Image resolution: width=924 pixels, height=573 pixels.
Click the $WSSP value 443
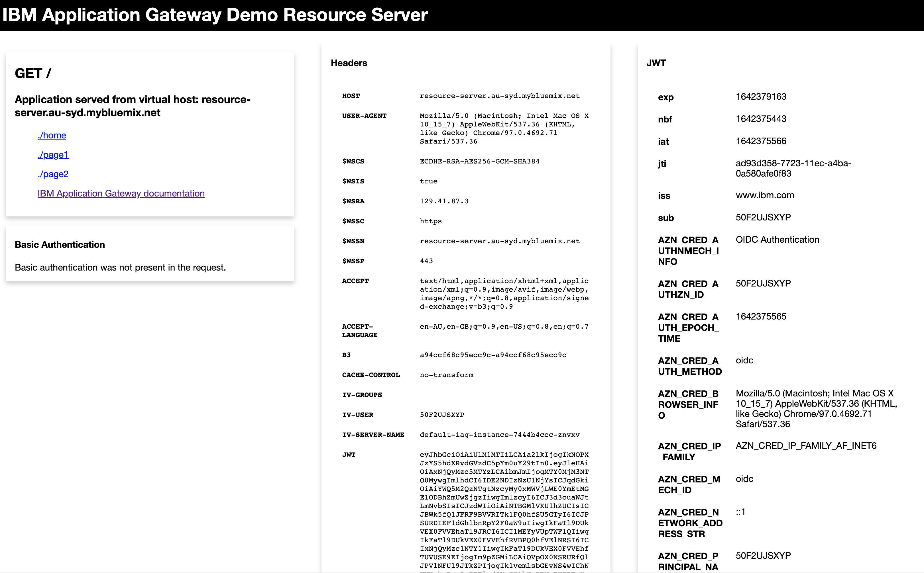(426, 261)
